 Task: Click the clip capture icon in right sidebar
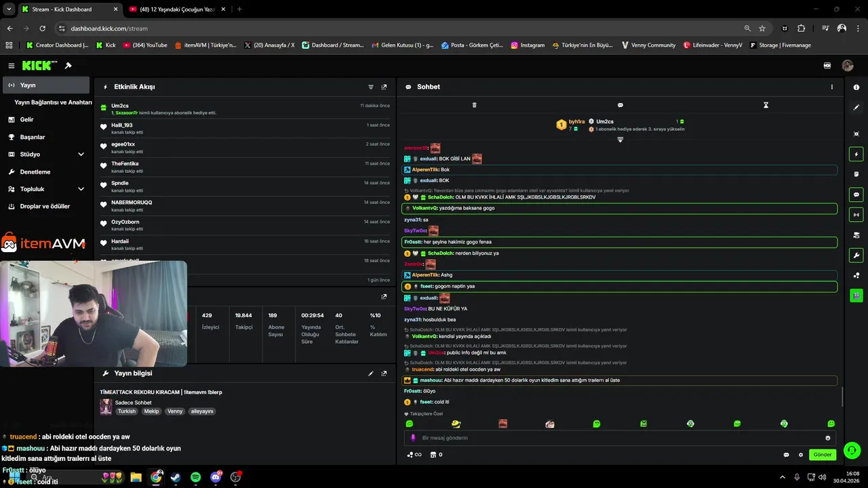[856, 134]
